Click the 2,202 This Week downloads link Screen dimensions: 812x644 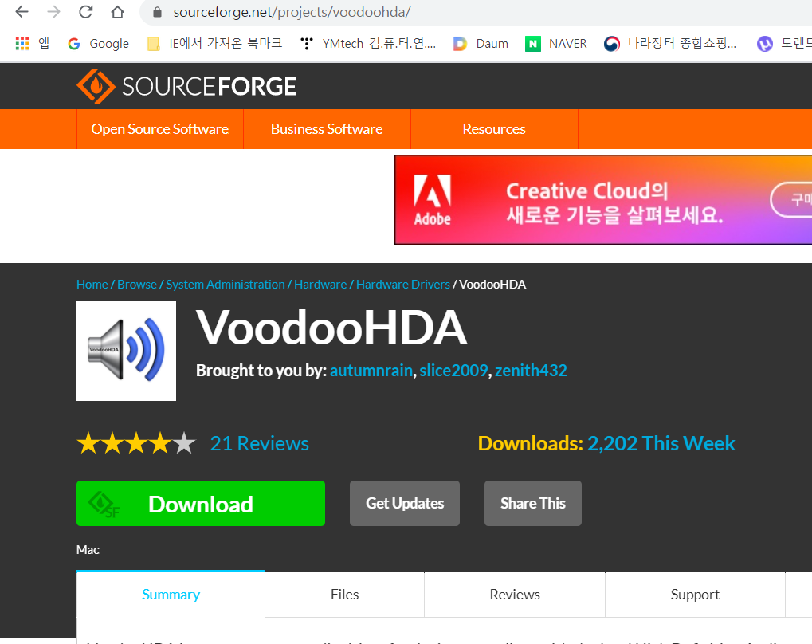[661, 443]
